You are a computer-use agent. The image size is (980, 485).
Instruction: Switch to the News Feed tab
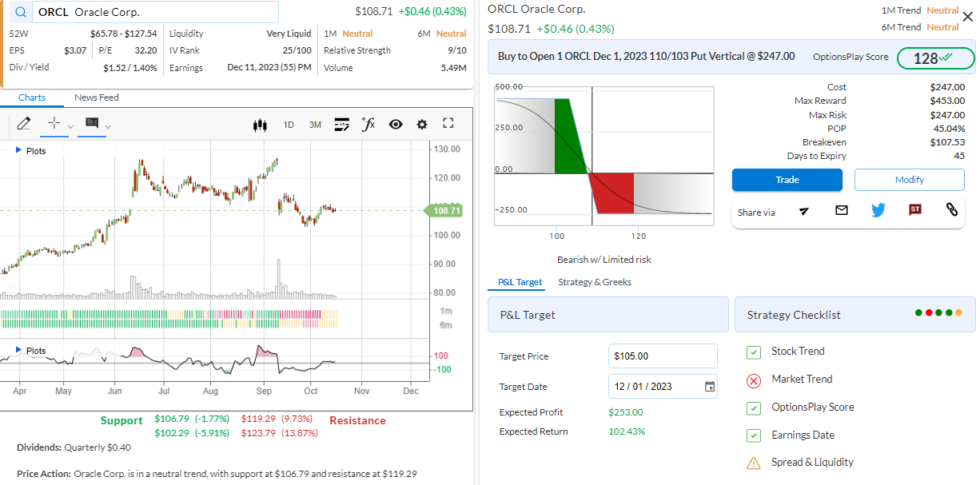coord(97,97)
